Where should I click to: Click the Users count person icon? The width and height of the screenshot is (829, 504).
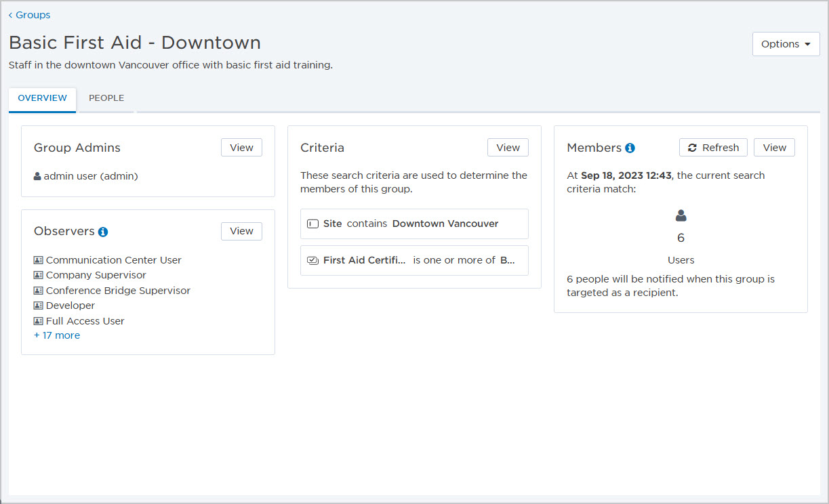[681, 216]
